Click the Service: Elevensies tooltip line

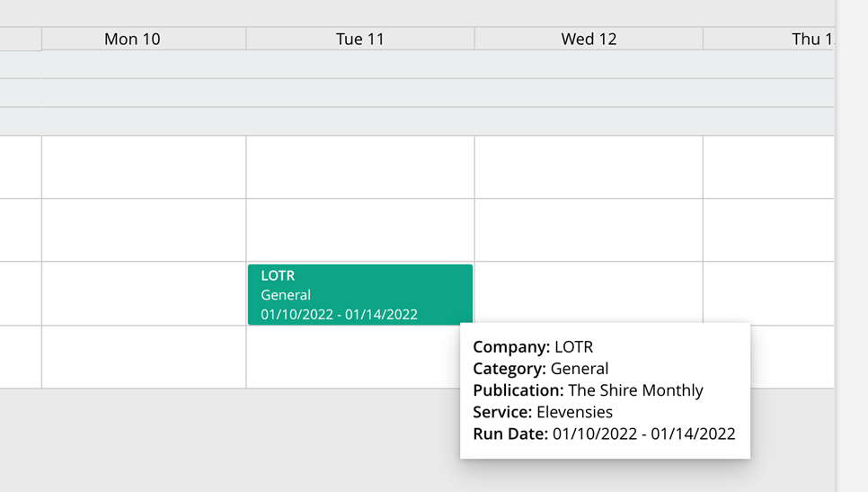coord(543,412)
